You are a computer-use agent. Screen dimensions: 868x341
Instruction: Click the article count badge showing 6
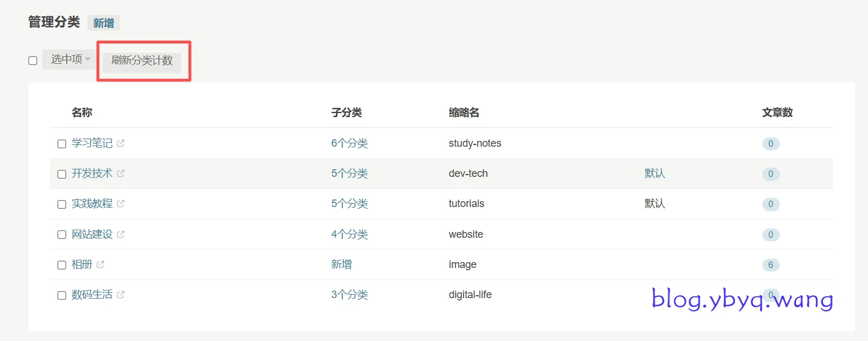tap(771, 265)
